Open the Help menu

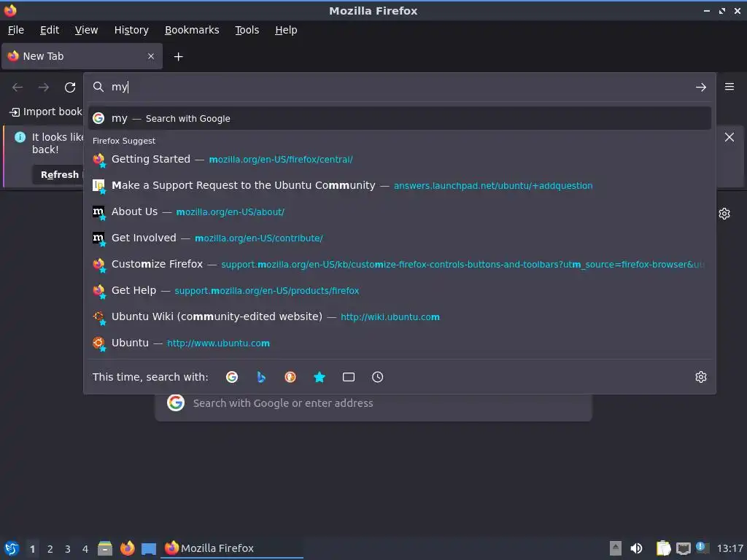point(286,30)
